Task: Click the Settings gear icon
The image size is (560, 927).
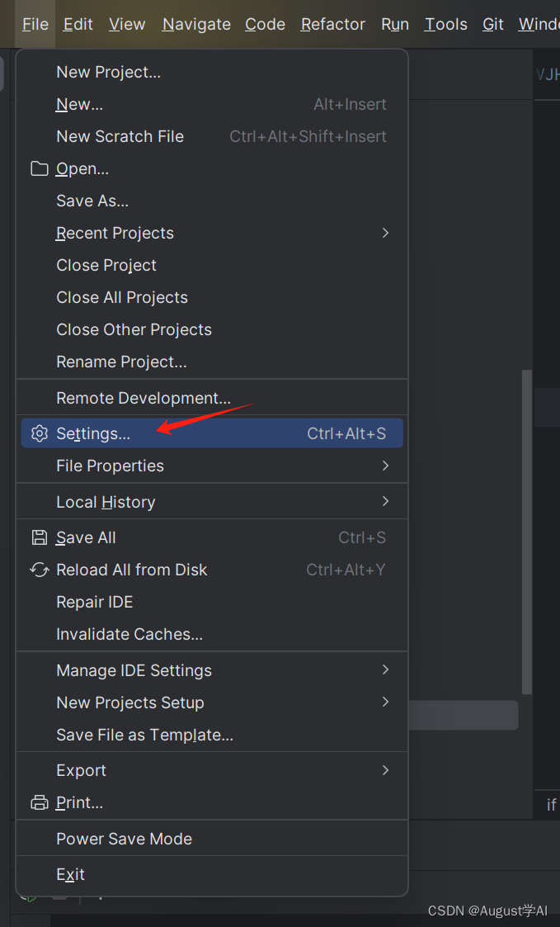Action: click(39, 433)
